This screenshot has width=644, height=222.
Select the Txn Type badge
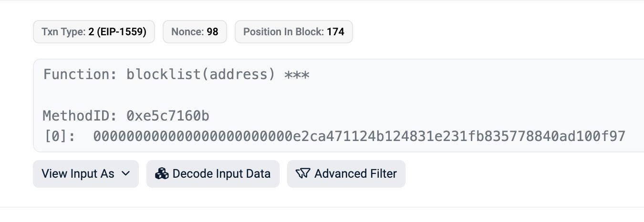[x=94, y=32]
